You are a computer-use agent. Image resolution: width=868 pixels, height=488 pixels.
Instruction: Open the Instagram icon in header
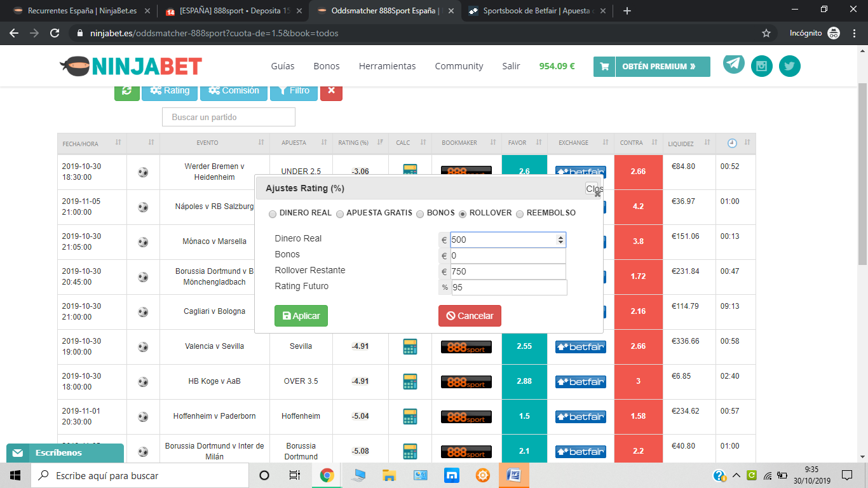[x=762, y=66]
